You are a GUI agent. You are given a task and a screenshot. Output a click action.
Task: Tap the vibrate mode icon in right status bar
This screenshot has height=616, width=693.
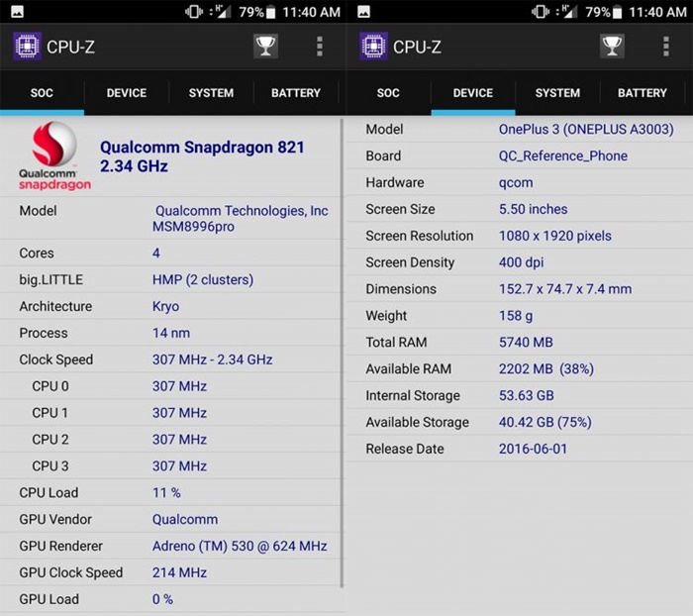[x=541, y=12]
